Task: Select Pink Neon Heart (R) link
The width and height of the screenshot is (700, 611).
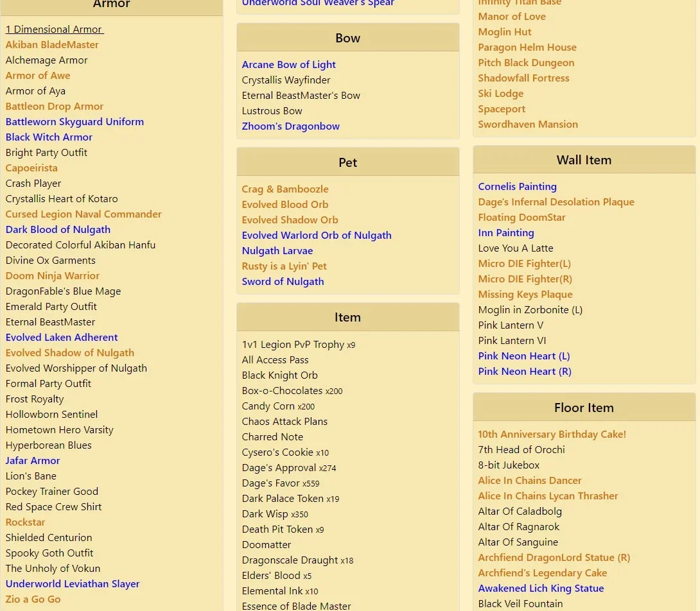Action: 525,372
